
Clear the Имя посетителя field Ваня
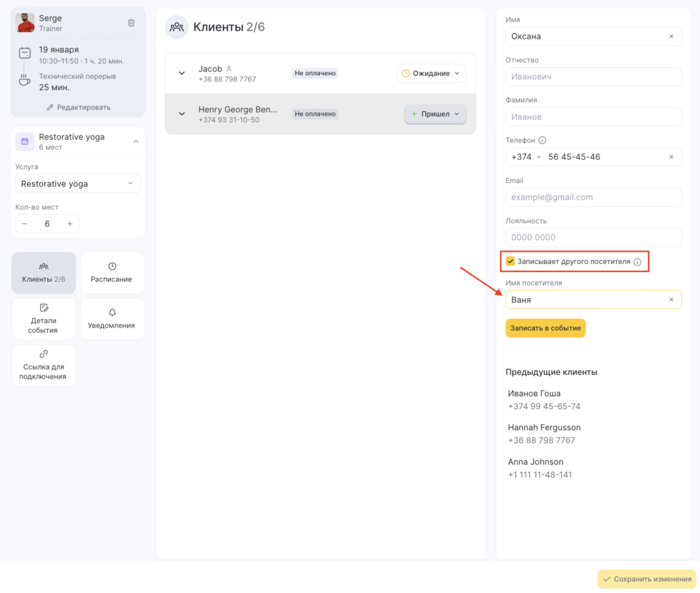pyautogui.click(x=671, y=300)
